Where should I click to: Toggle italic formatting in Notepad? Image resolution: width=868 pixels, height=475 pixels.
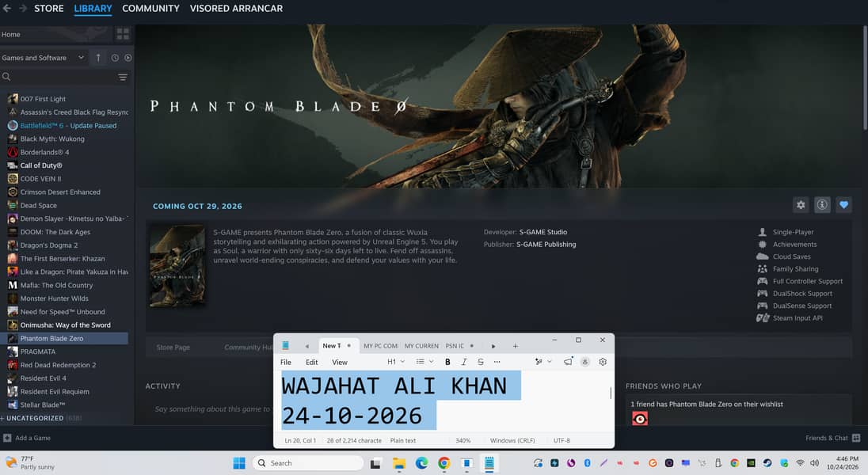[x=464, y=362]
